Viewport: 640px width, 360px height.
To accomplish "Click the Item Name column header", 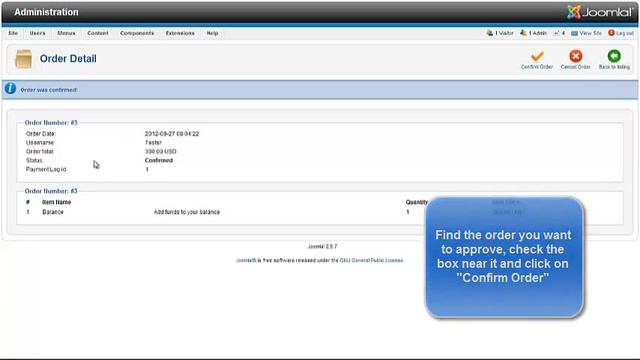I will click(57, 202).
